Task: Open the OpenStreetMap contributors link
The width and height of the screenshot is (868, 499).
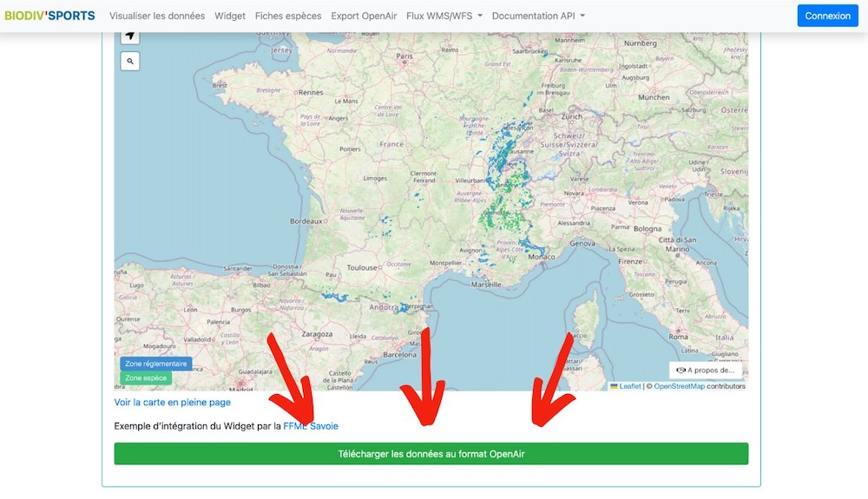Action: coord(679,386)
